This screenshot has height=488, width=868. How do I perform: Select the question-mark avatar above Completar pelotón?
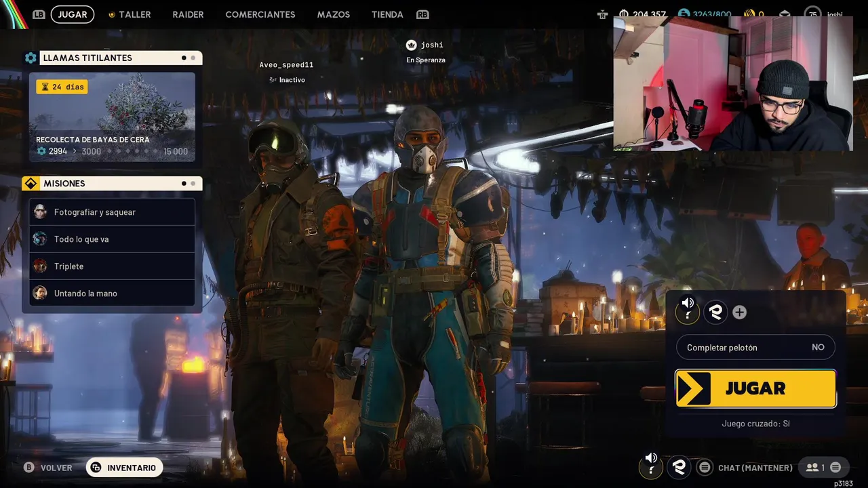[688, 312]
